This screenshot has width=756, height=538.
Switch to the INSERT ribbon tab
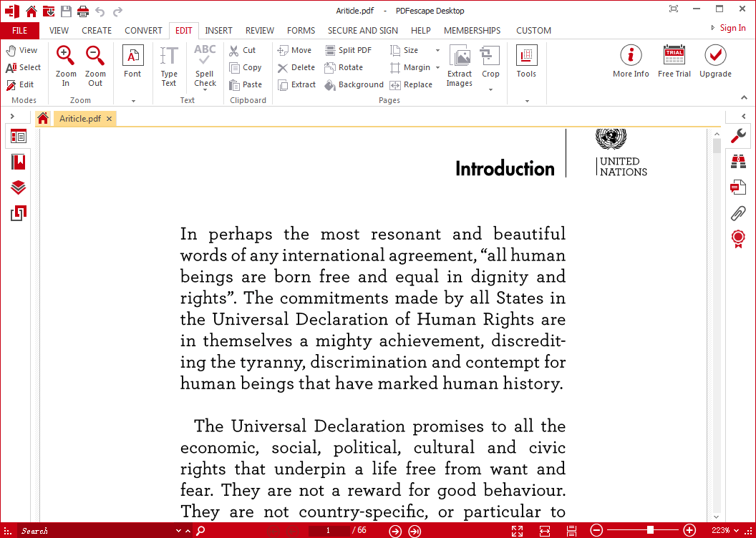click(218, 31)
